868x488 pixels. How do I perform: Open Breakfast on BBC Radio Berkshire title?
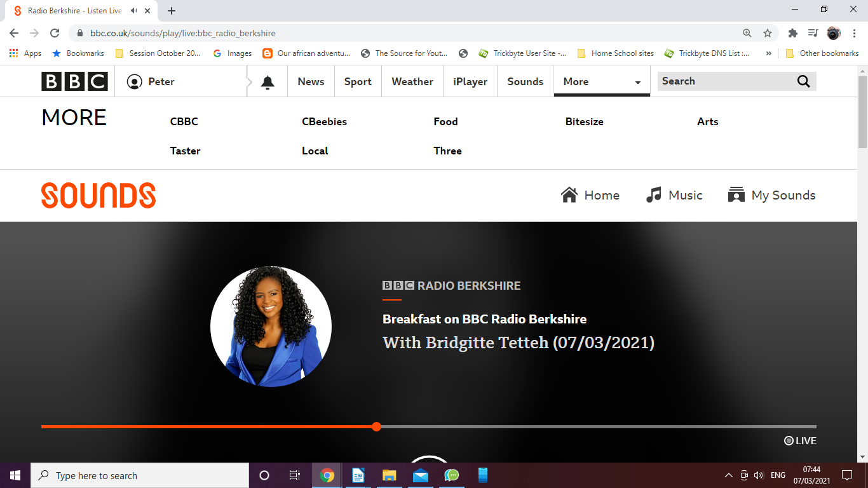click(x=484, y=319)
